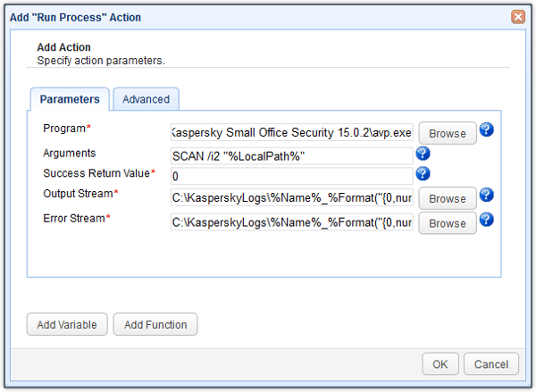Click the Add Variable button
Viewport: 536px width, 392px height.
(x=67, y=324)
